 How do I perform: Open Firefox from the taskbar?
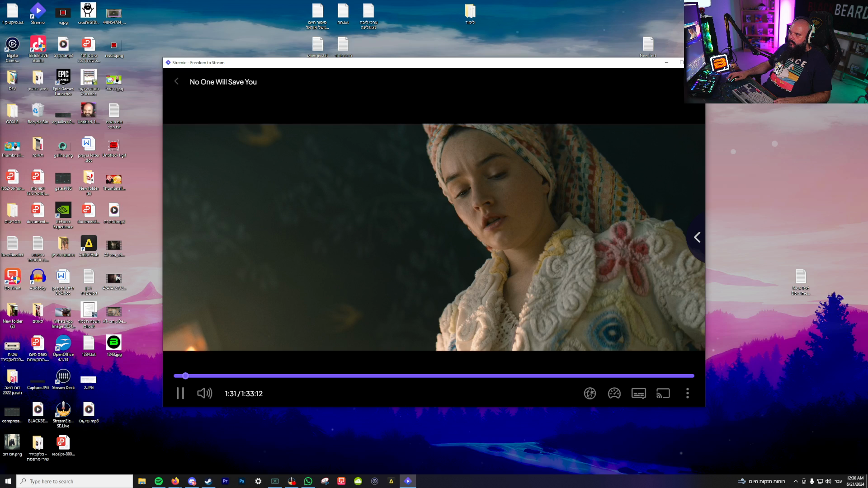coord(175,481)
